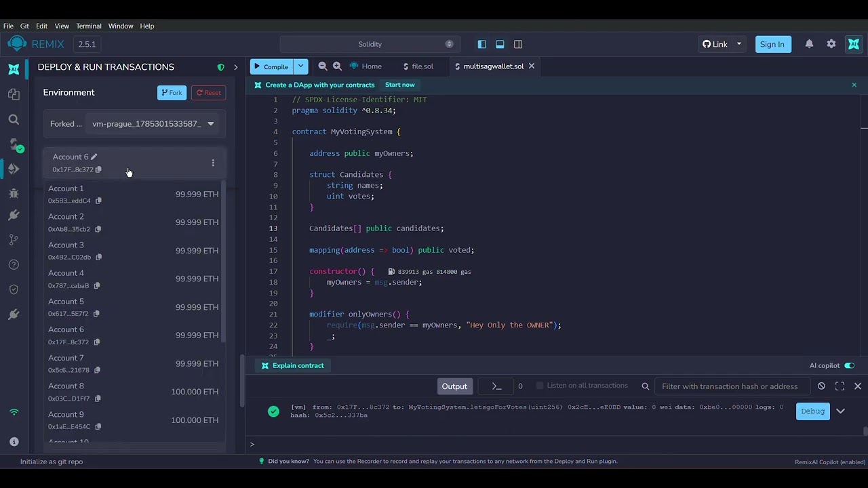Open notifications bell icon
The width and height of the screenshot is (868, 488).
click(809, 44)
